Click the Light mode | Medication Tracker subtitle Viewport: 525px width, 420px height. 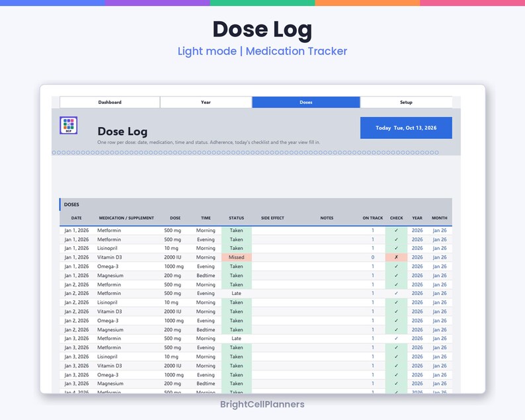(x=262, y=51)
